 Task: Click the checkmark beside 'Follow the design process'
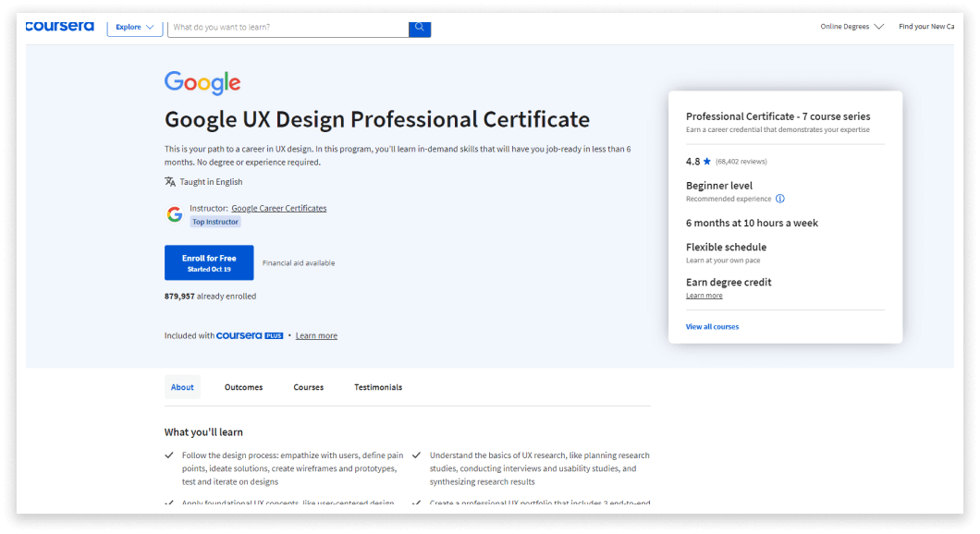(169, 455)
